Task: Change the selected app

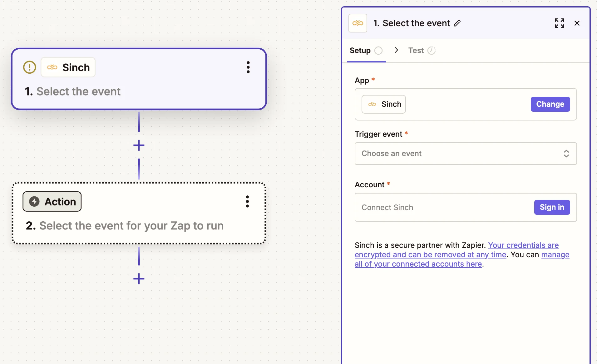Action: pyautogui.click(x=550, y=104)
